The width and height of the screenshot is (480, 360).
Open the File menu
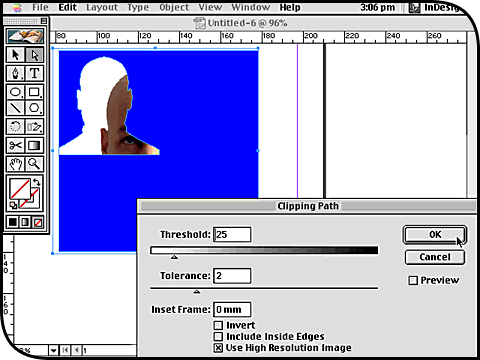tap(40, 7)
